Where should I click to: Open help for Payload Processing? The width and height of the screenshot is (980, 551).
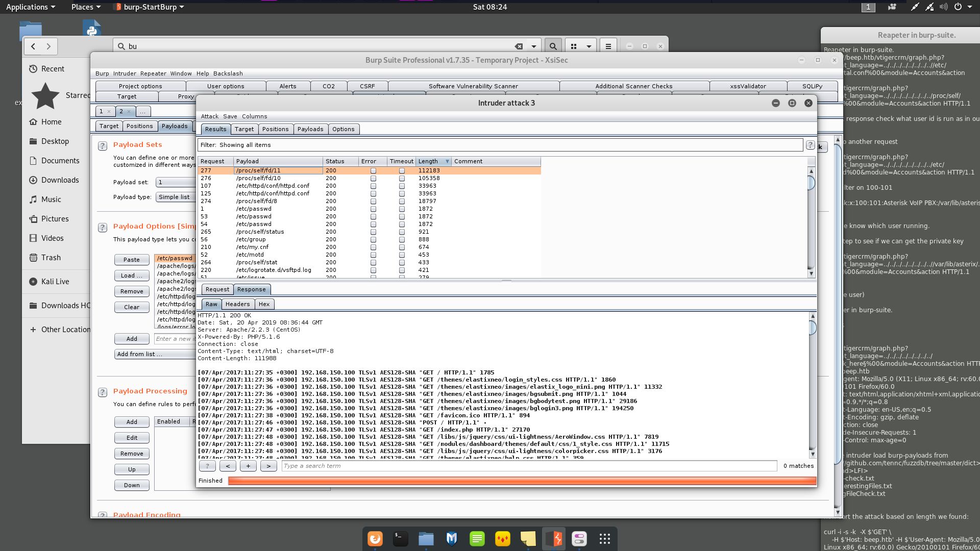click(103, 392)
